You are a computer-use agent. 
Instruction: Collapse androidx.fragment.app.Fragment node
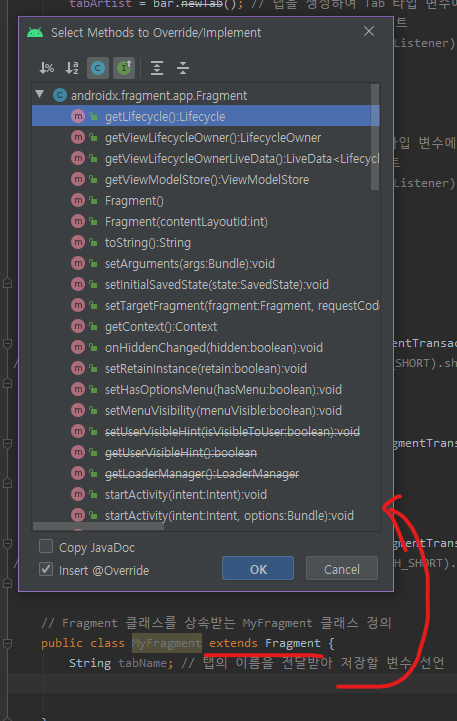coord(40,95)
